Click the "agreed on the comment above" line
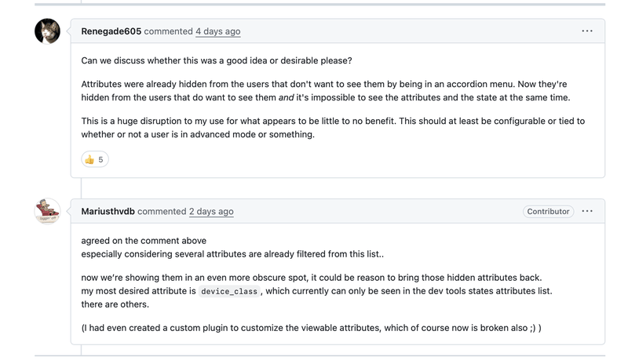Image resolution: width=628 pixels, height=364 pixels. click(x=144, y=241)
